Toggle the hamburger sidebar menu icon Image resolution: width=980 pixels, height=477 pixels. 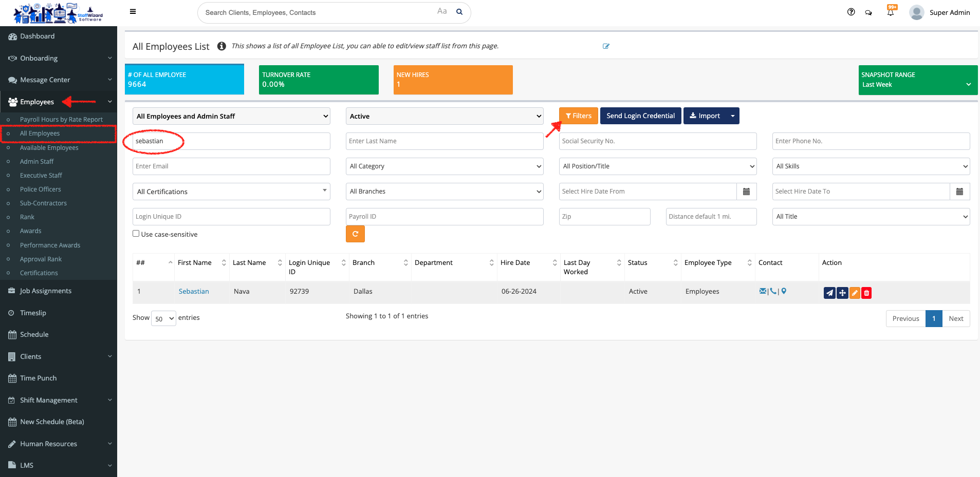133,12
